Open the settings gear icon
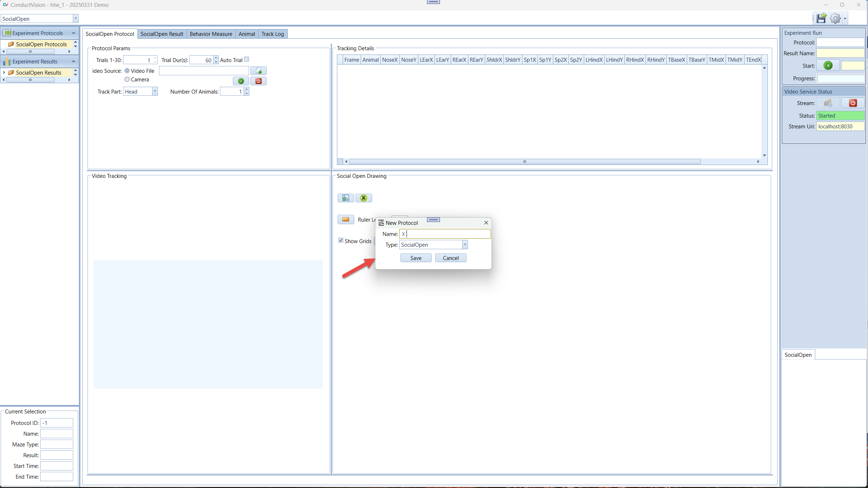Viewport: 868px width, 488px height. click(x=835, y=18)
